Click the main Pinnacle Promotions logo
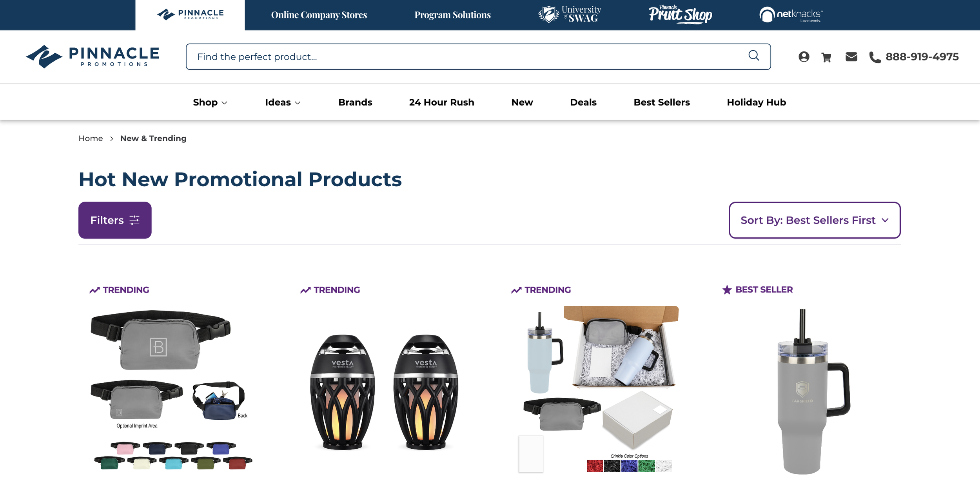Image resolution: width=980 pixels, height=484 pixels. [x=93, y=56]
